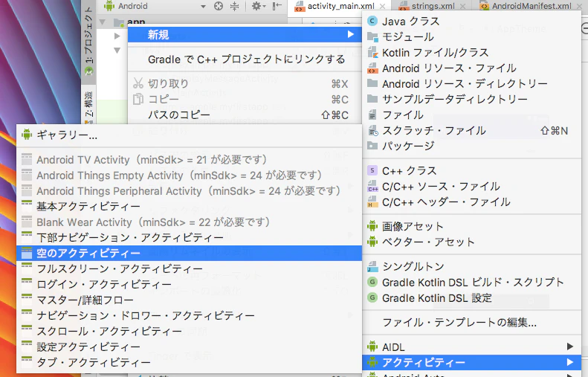
Task: Select Gradle で C++ プロジェクトにリンクする
Action: (245, 59)
